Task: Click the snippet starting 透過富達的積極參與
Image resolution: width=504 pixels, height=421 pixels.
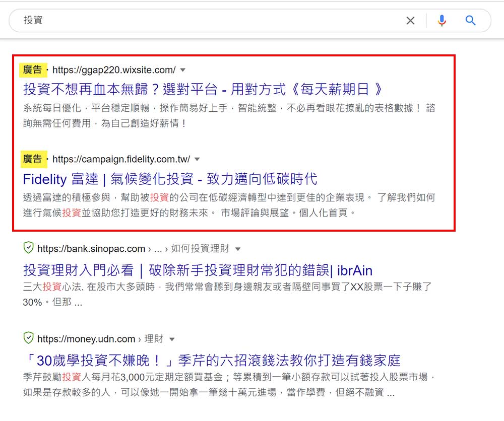Action: (229, 205)
